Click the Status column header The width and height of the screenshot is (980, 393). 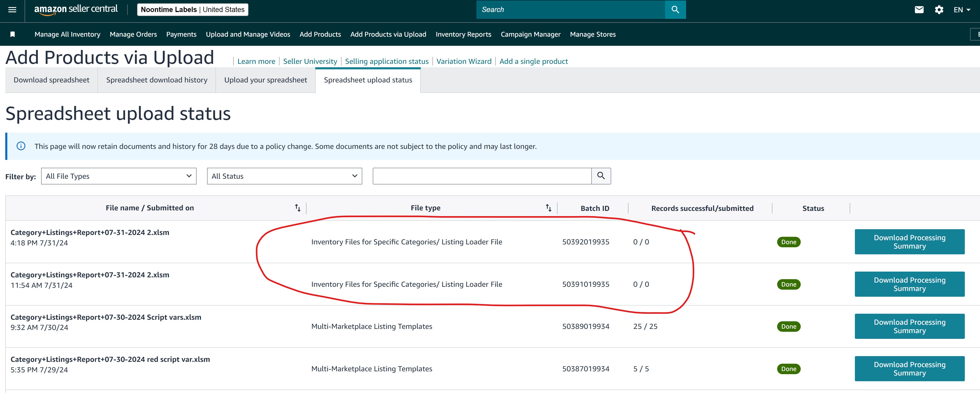[813, 208]
